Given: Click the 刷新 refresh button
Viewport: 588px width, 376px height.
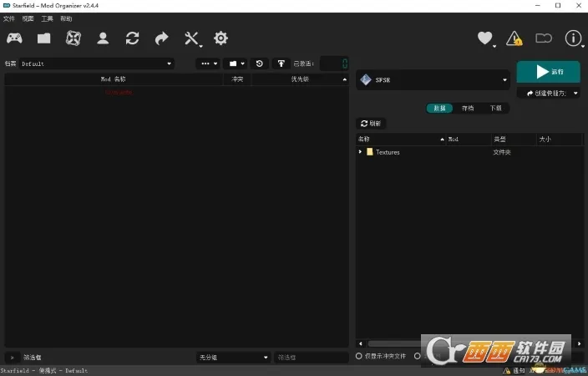Looking at the screenshot, I should pos(371,123).
